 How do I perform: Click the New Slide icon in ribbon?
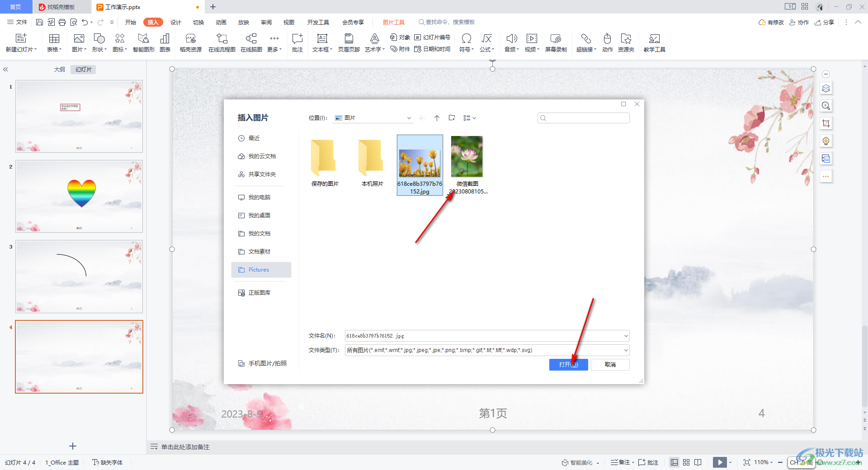(x=21, y=38)
